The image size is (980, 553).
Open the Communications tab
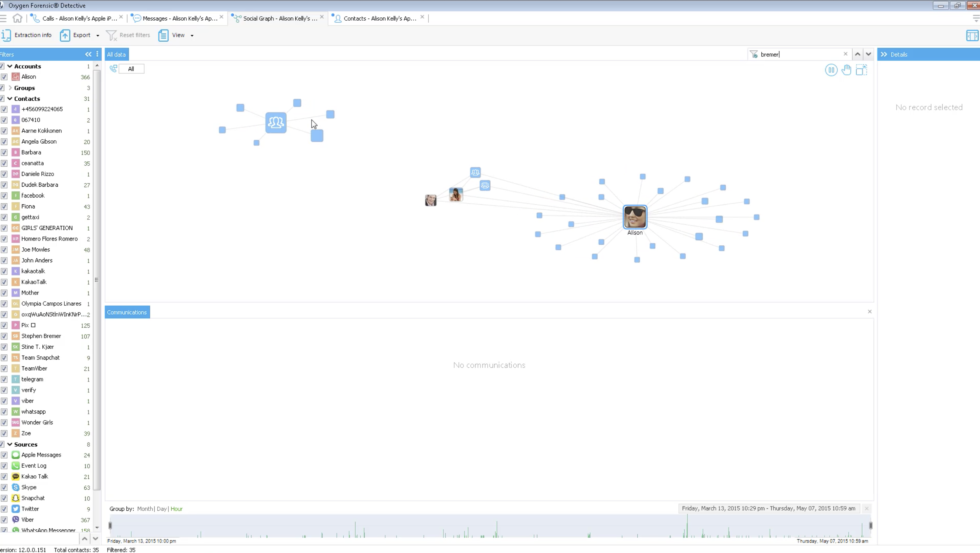(x=127, y=312)
